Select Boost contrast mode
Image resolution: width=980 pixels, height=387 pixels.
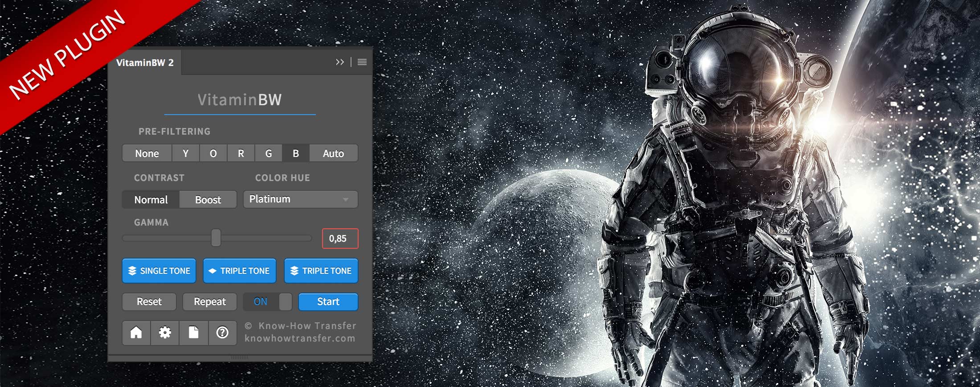(208, 200)
